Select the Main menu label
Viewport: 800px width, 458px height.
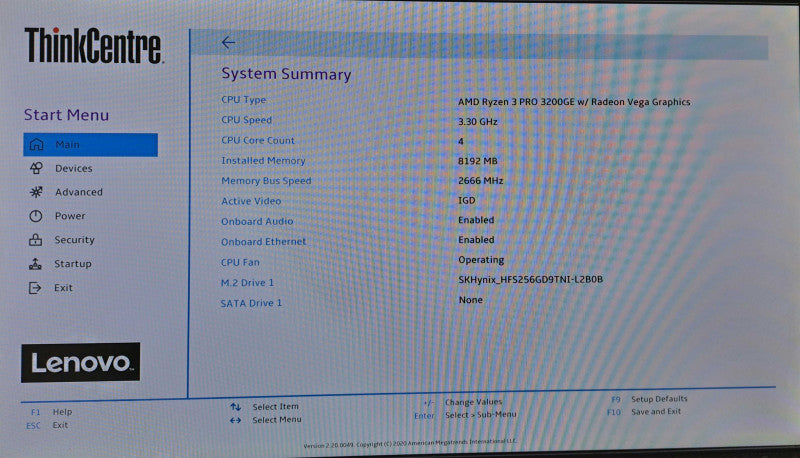[x=67, y=144]
